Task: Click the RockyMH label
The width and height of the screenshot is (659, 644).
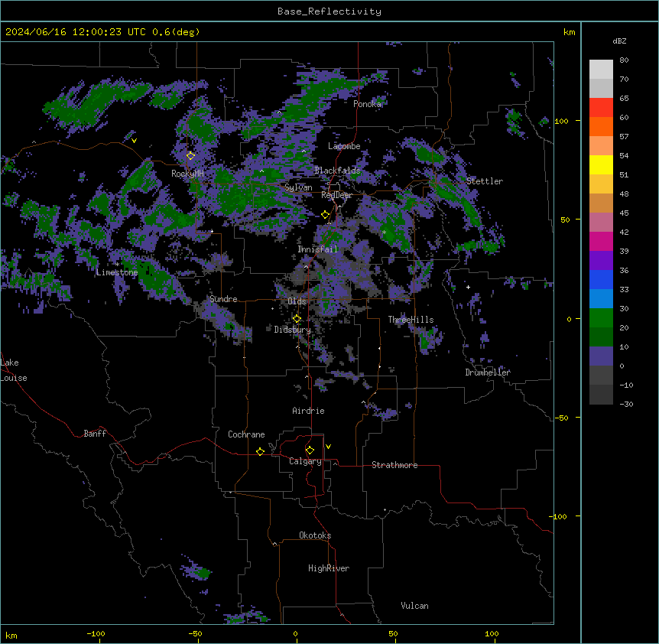Action: (187, 174)
